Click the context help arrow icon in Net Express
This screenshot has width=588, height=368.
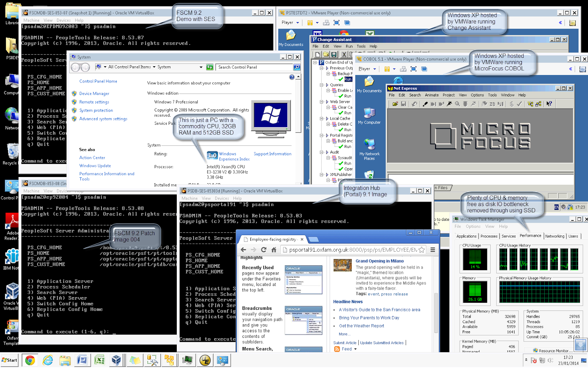coord(549,104)
